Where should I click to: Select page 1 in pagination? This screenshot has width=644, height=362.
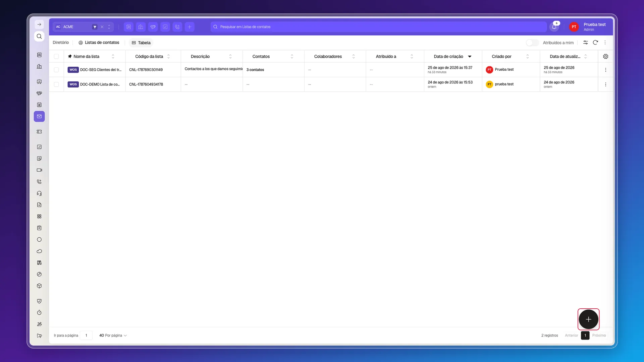point(585,335)
